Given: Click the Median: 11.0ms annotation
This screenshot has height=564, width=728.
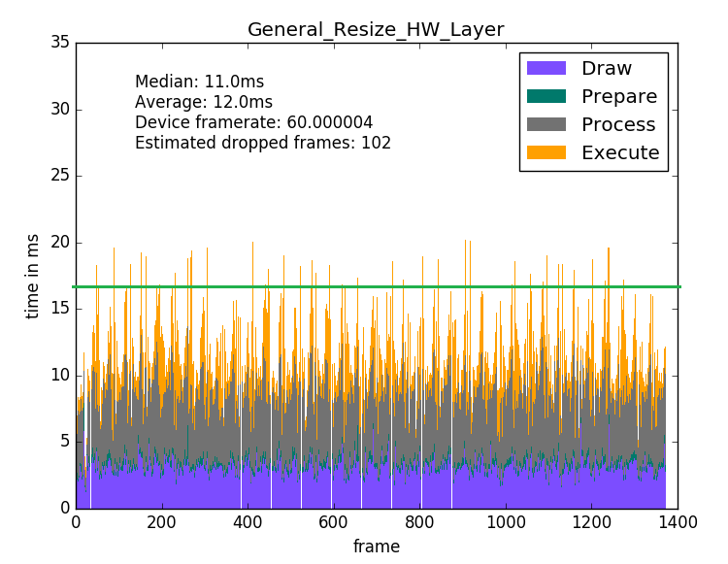Looking at the screenshot, I should click(199, 83).
